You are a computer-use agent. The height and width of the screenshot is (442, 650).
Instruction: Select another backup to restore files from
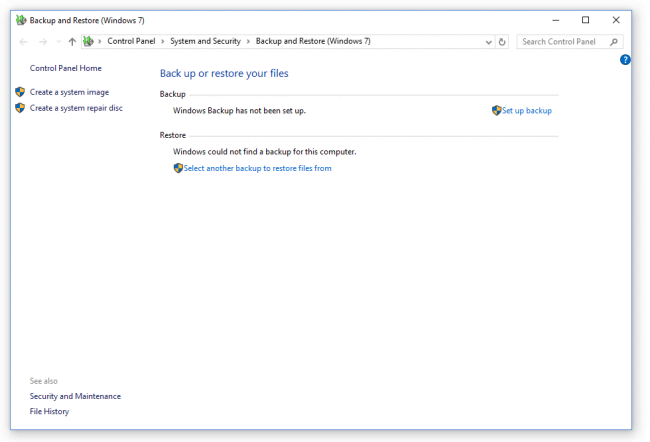tap(257, 168)
